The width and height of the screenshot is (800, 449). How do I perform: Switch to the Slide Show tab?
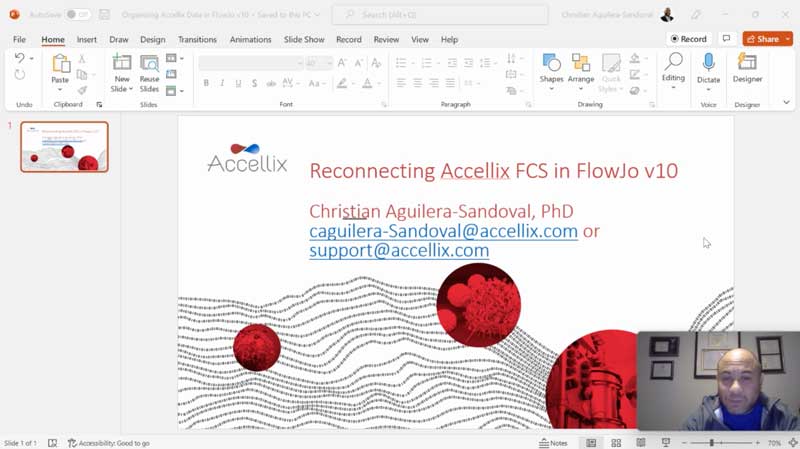coord(304,39)
